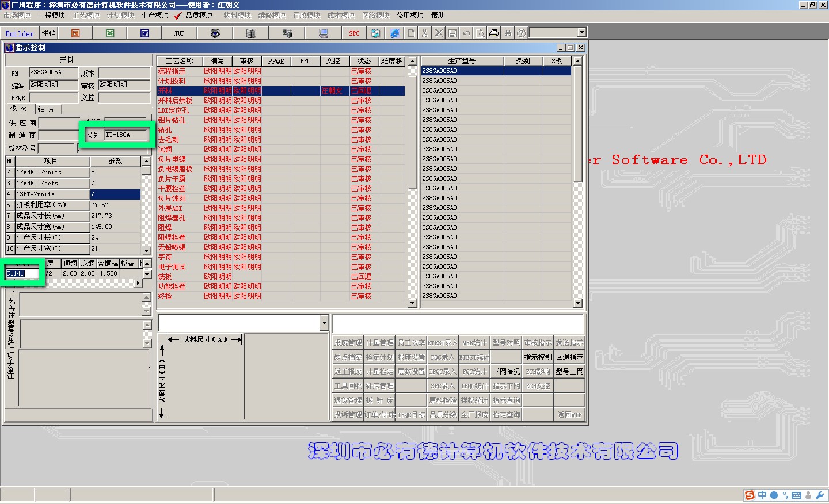The width and height of the screenshot is (829, 504).
Task: Open the 生产模块 menu
Action: (155, 16)
